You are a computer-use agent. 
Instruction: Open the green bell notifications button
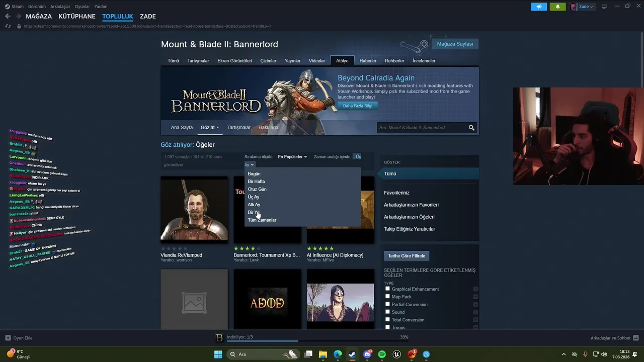[557, 7]
